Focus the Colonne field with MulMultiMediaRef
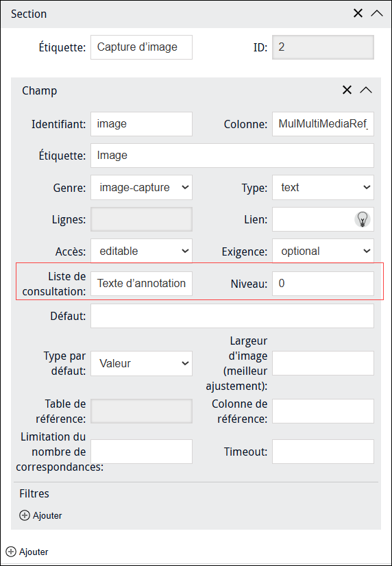Viewport: 392px width, 566px height. pyautogui.click(x=323, y=124)
